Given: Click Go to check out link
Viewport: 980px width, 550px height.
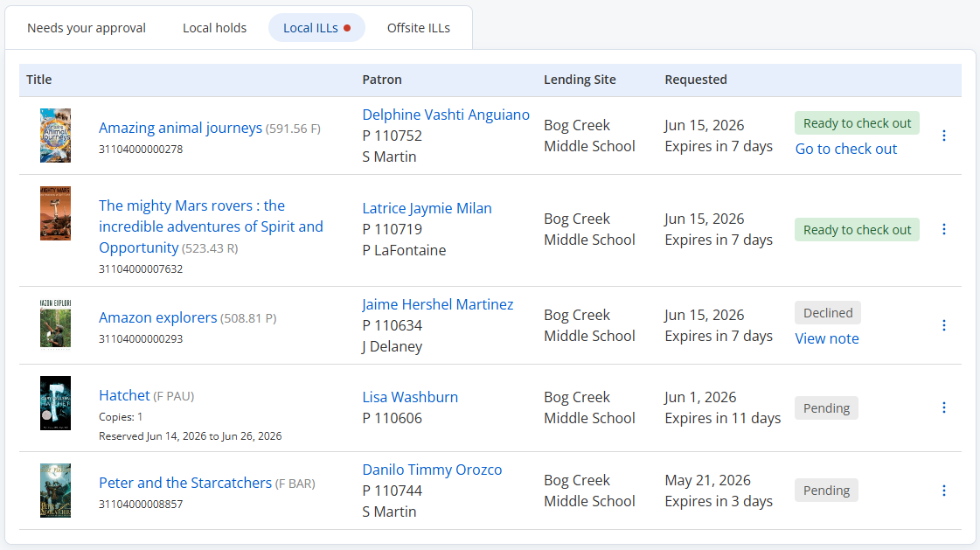Looking at the screenshot, I should pyautogui.click(x=845, y=149).
